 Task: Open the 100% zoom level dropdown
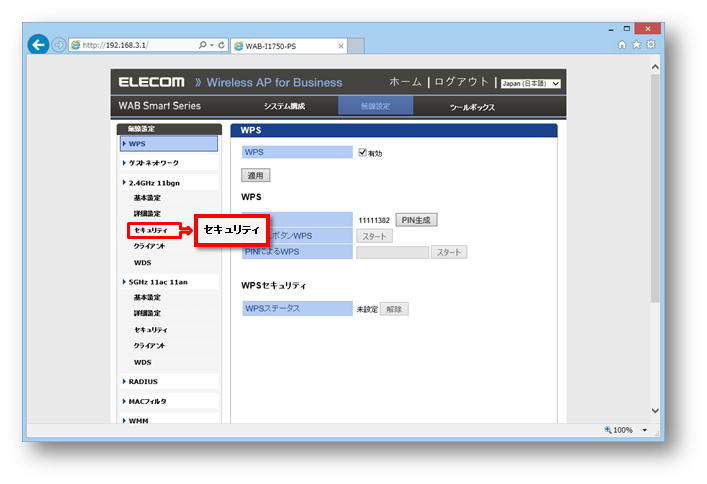pos(645,430)
